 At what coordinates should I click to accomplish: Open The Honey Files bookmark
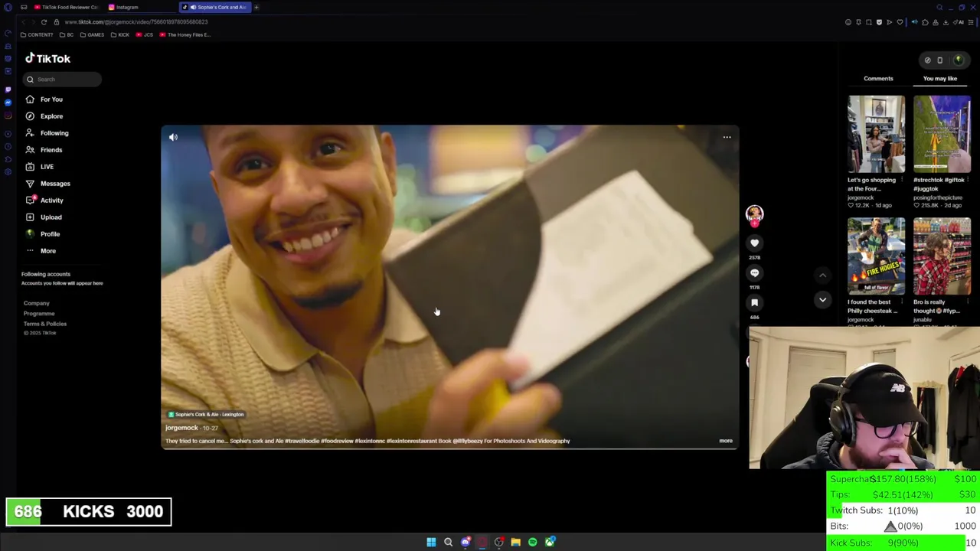[185, 34]
